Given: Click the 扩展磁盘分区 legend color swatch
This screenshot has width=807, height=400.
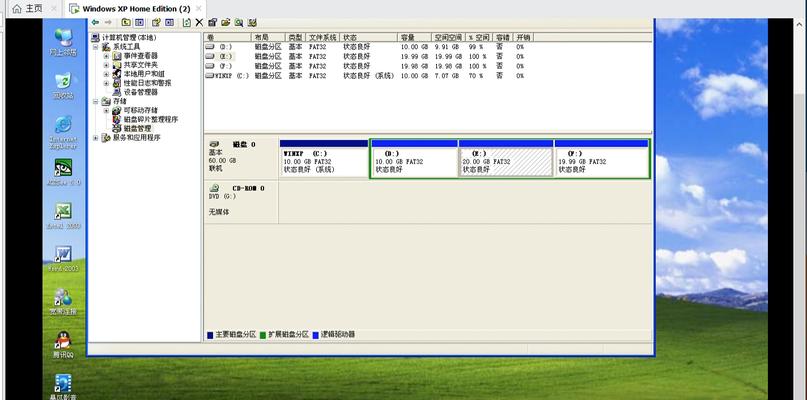Looking at the screenshot, I should click(x=263, y=335).
